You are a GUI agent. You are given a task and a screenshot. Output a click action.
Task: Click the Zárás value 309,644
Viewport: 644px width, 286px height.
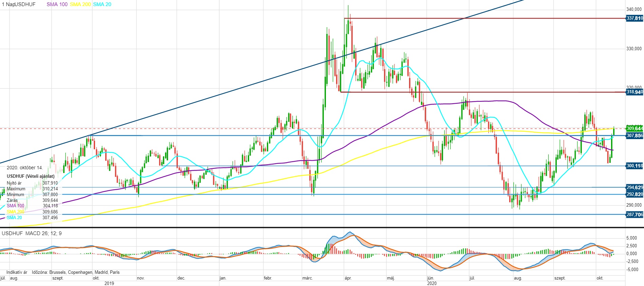pos(50,201)
